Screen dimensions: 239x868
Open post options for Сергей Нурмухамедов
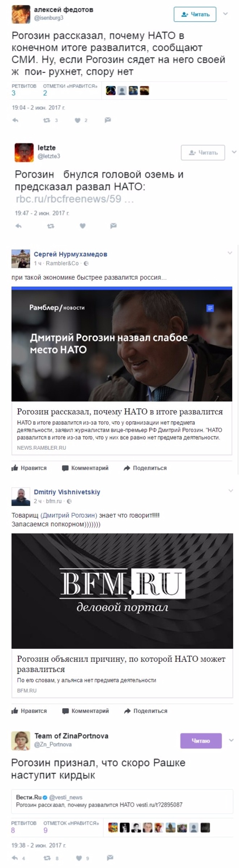click(230, 253)
